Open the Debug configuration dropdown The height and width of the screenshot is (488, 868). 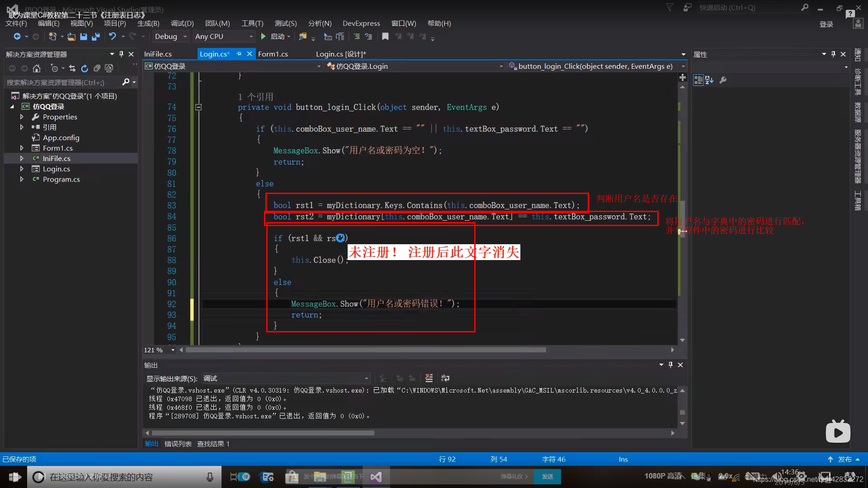point(170,37)
